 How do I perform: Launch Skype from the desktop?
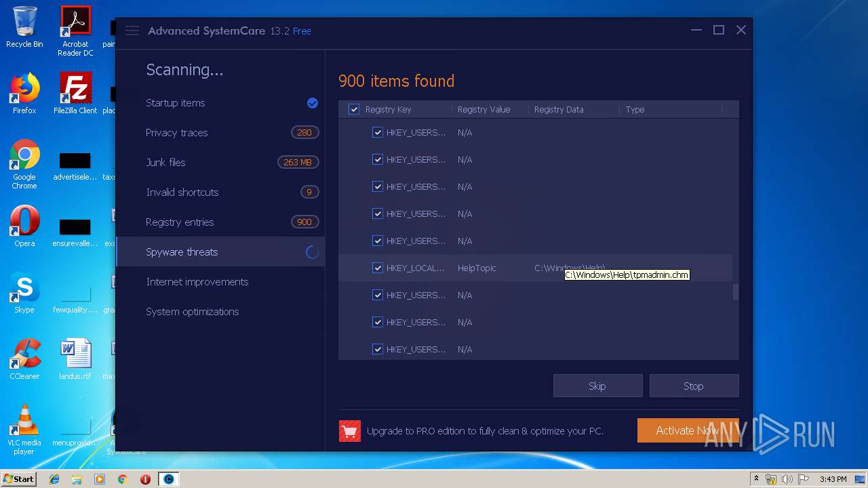[x=24, y=293]
